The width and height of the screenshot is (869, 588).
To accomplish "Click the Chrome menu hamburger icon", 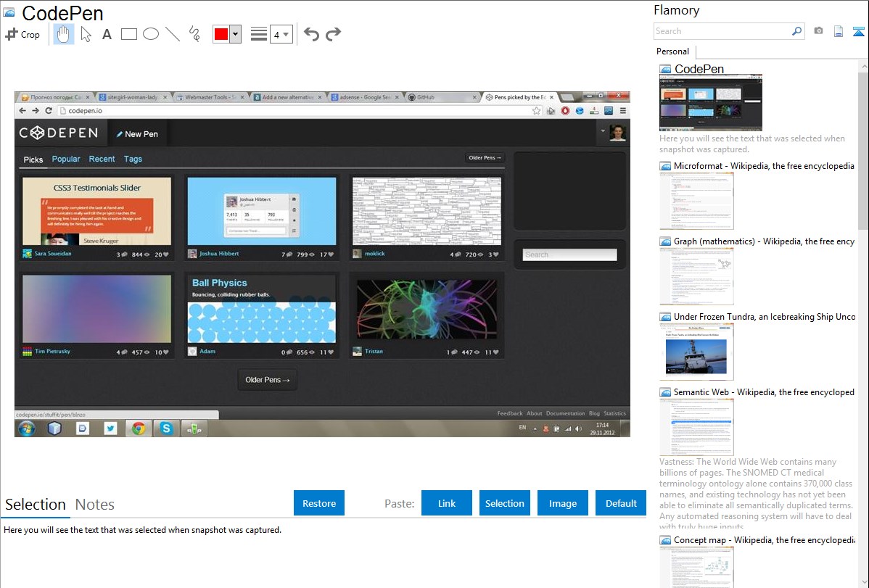I will point(623,111).
